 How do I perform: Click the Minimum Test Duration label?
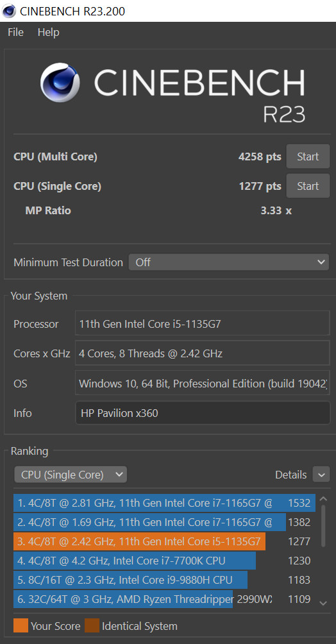[68, 262]
